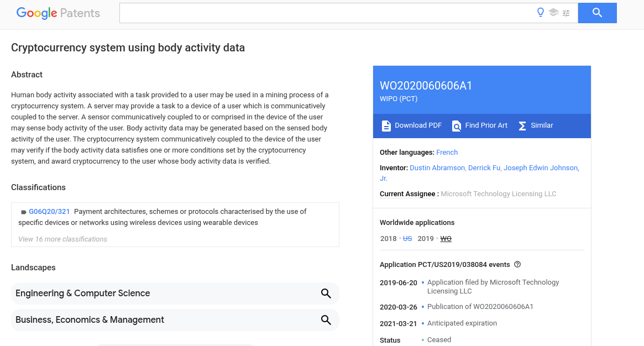Click the Current Assignee label
The width and height of the screenshot is (644, 346).
click(x=407, y=194)
